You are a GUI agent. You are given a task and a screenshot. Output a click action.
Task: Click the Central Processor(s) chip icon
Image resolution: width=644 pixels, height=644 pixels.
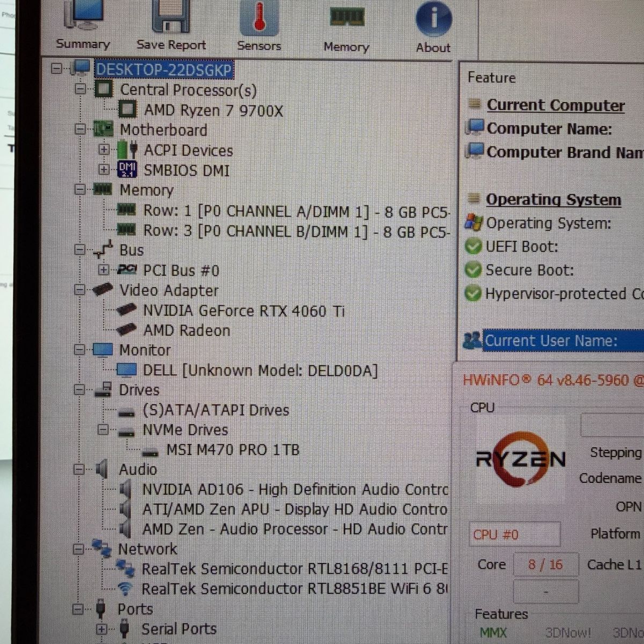104,89
